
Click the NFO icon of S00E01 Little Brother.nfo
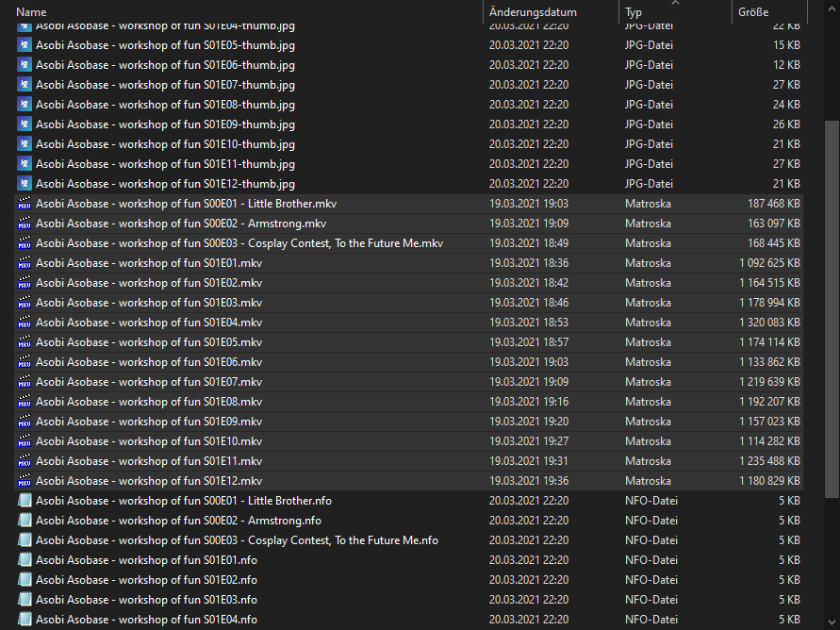coord(25,501)
